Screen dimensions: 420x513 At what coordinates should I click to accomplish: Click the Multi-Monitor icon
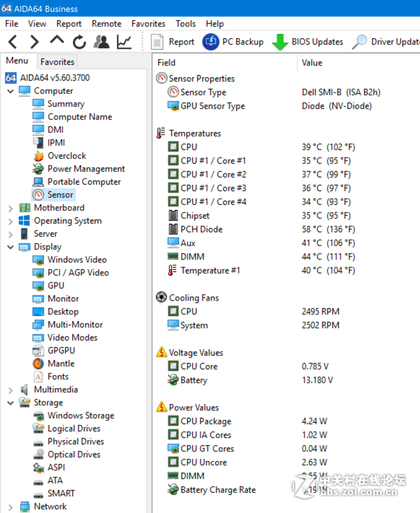click(38, 325)
